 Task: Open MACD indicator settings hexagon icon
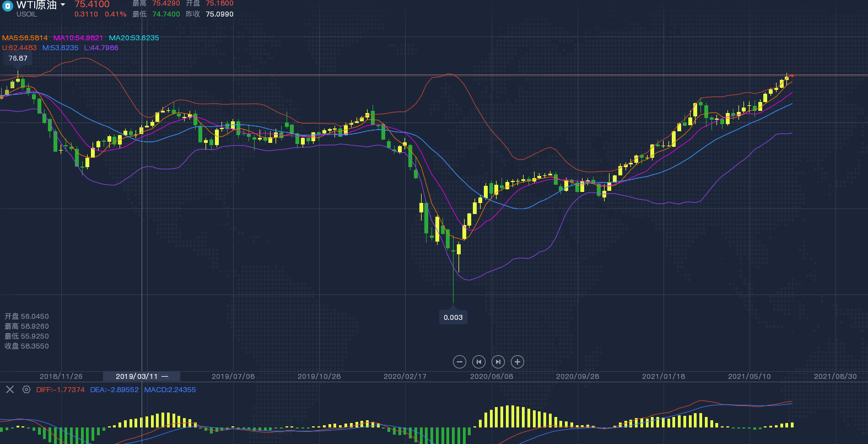(26, 389)
